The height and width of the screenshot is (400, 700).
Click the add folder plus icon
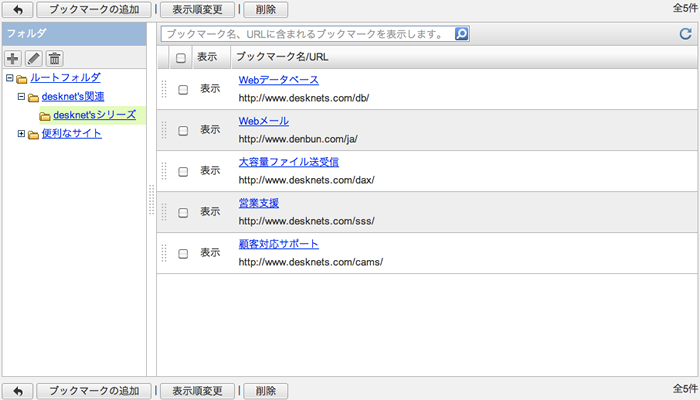click(x=13, y=58)
